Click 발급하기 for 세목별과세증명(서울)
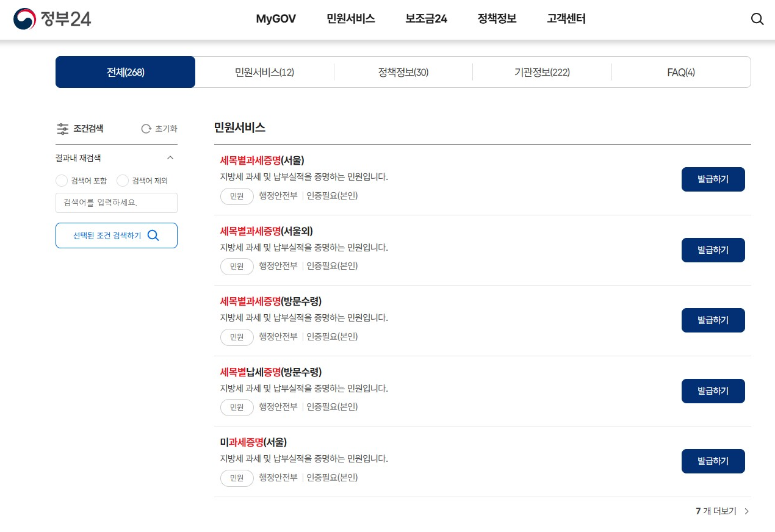 [713, 179]
